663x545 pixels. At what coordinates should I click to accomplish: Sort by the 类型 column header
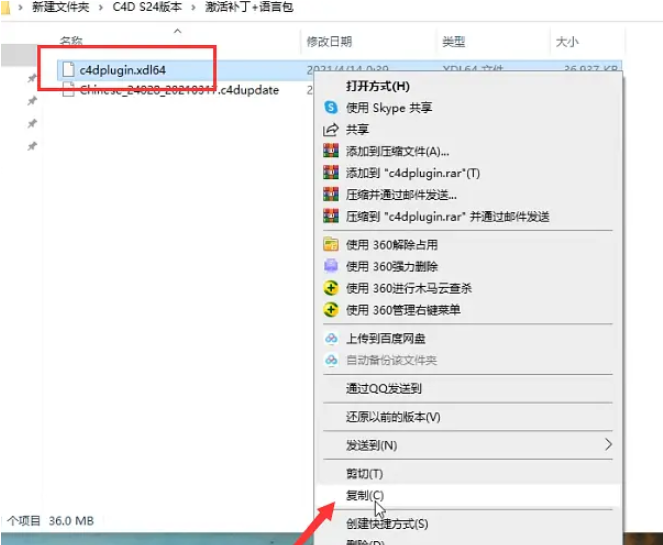coord(453,41)
